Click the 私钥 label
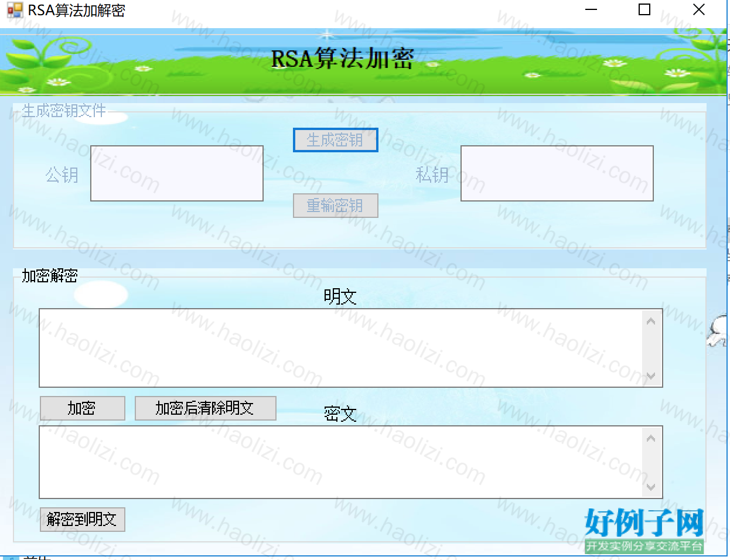 tap(432, 175)
